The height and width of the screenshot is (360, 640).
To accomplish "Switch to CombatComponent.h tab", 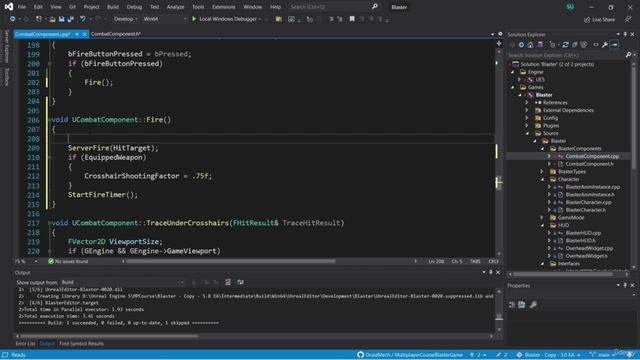I will pos(116,34).
